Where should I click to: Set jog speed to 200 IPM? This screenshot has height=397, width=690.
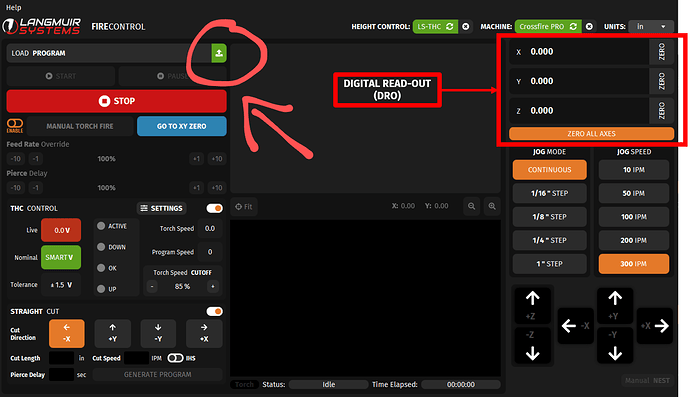tap(634, 240)
